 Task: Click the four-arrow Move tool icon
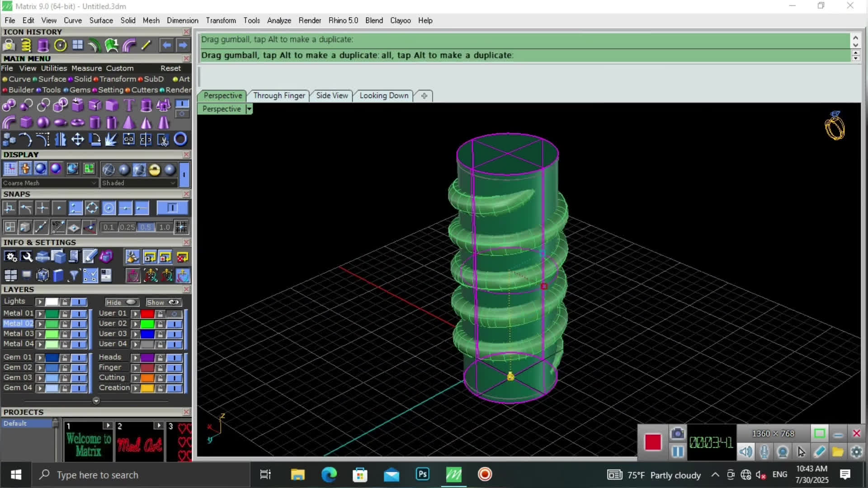[77, 140]
